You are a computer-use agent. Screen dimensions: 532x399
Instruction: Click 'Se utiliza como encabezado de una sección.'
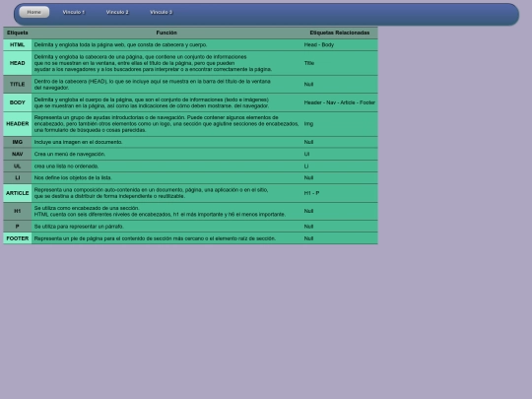87,208
